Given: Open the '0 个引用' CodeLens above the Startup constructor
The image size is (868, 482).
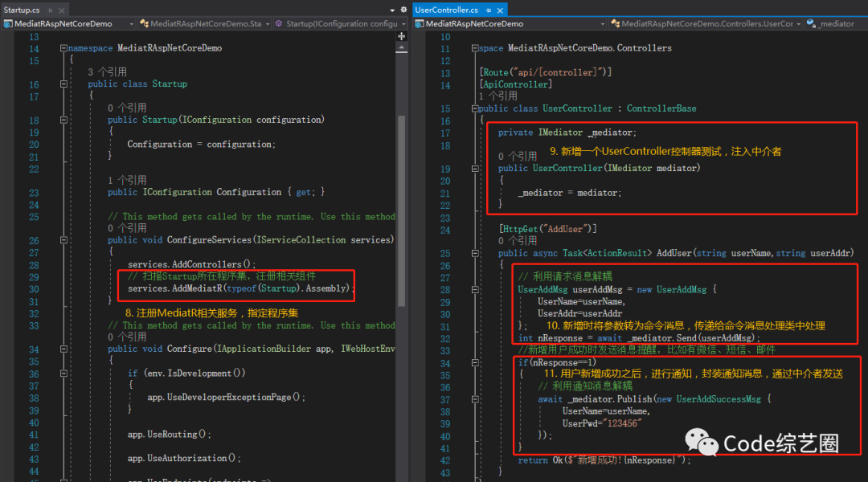Looking at the screenshot, I should coord(127,108).
